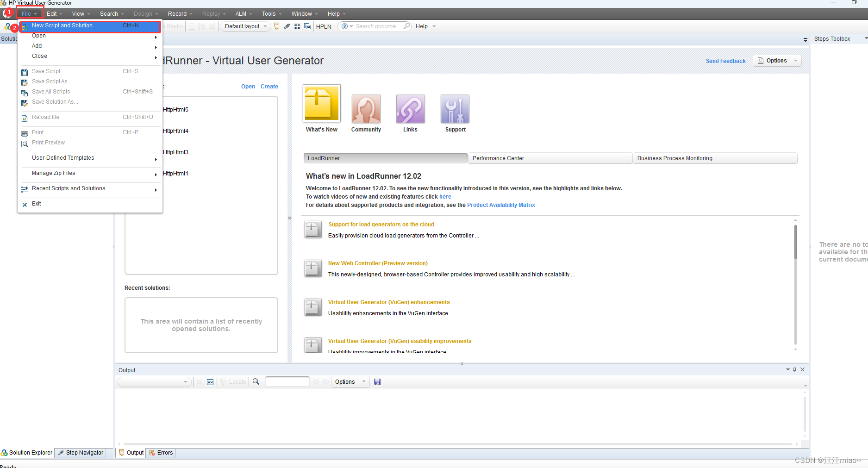The height and width of the screenshot is (468, 868).
Task: Click the Exit X icon in File menu
Action: click(x=25, y=204)
